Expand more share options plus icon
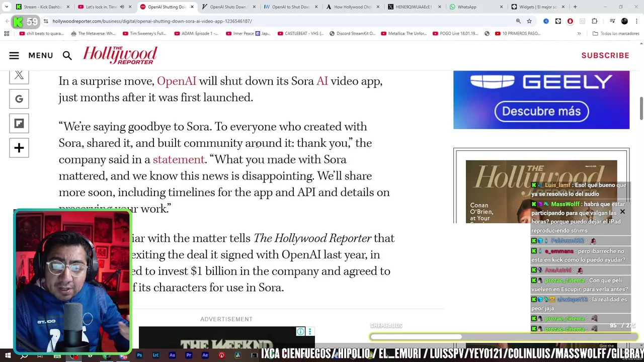The image size is (644, 362). pyautogui.click(x=19, y=148)
